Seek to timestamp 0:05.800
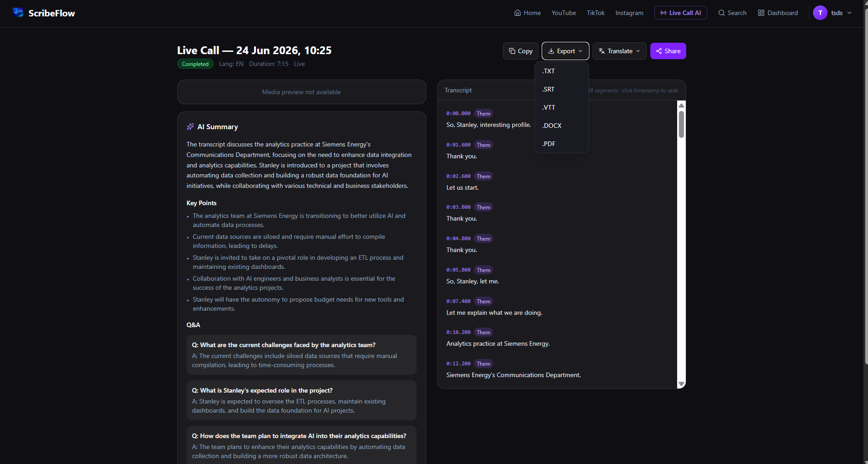The image size is (868, 464). pyautogui.click(x=458, y=270)
